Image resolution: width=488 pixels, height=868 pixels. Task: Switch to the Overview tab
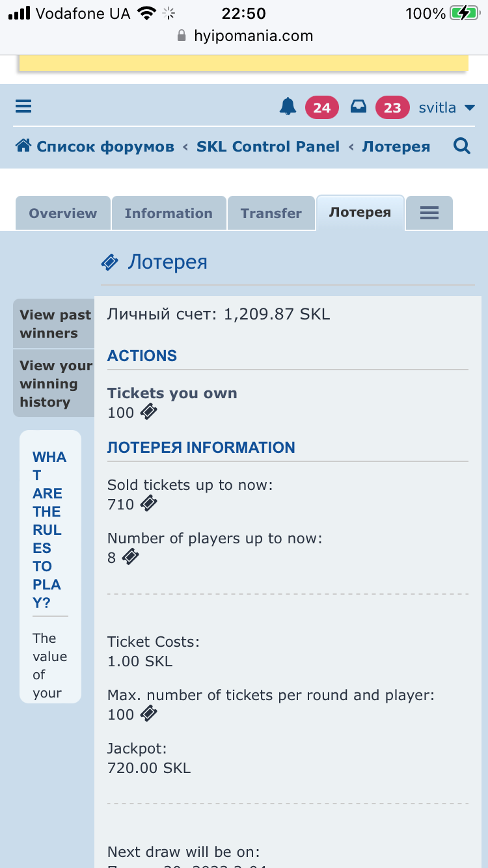click(x=62, y=213)
